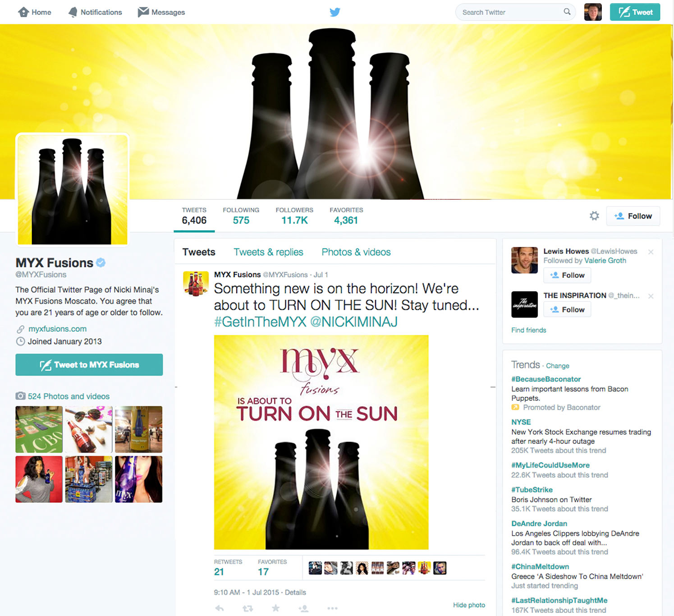The image size is (674, 616).
Task: Follow MYX Fusions profile
Action: 633,216
